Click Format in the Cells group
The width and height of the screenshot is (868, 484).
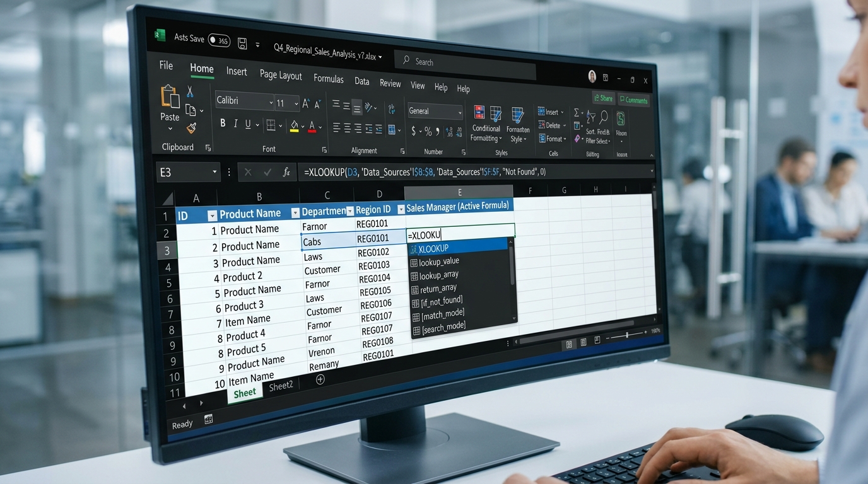[551, 139]
